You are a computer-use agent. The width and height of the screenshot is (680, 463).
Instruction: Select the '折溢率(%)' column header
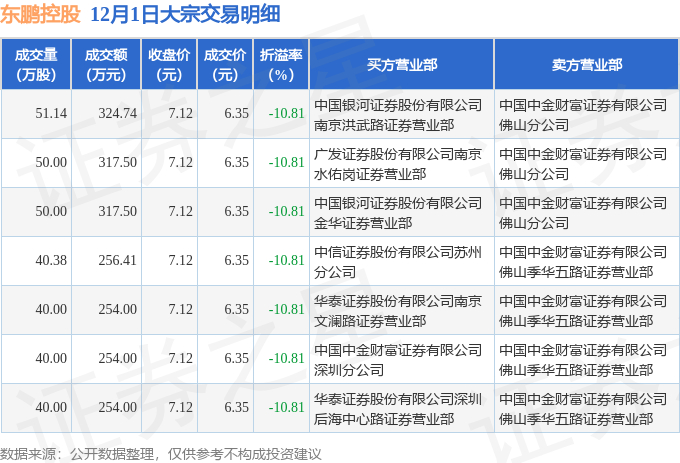tap(281, 65)
